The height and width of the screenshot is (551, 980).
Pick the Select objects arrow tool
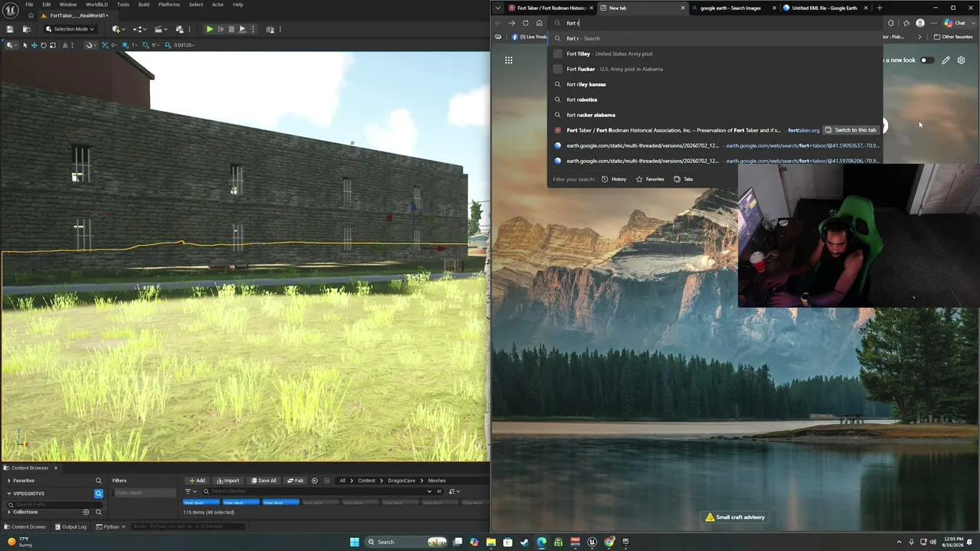pyautogui.click(x=24, y=45)
